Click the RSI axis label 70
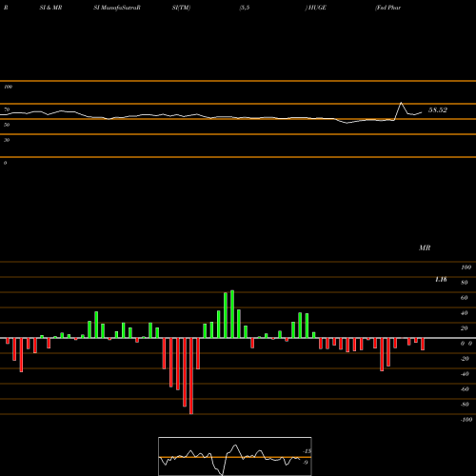Viewport: 476px width, 476px height. tap(7, 109)
